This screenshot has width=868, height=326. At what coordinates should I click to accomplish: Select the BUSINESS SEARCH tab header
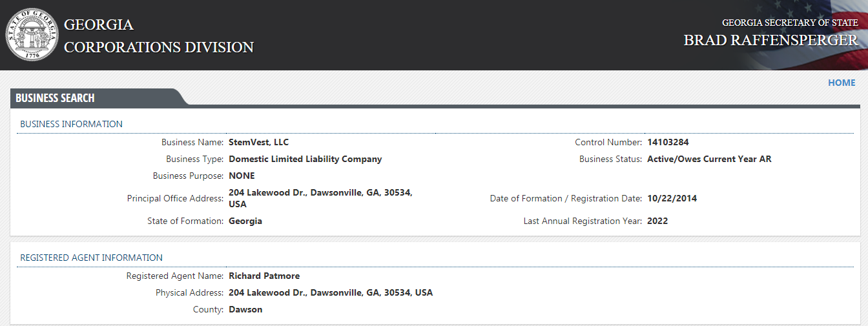56,98
